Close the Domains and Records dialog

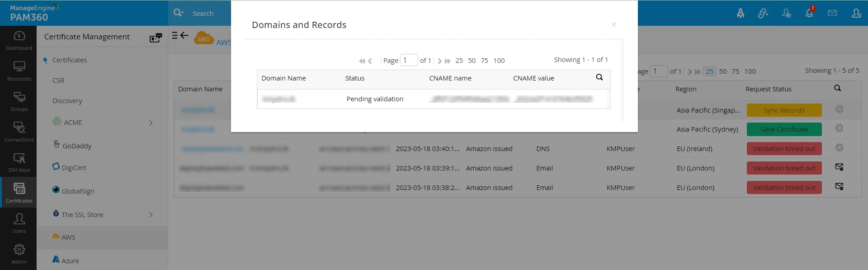(x=613, y=24)
